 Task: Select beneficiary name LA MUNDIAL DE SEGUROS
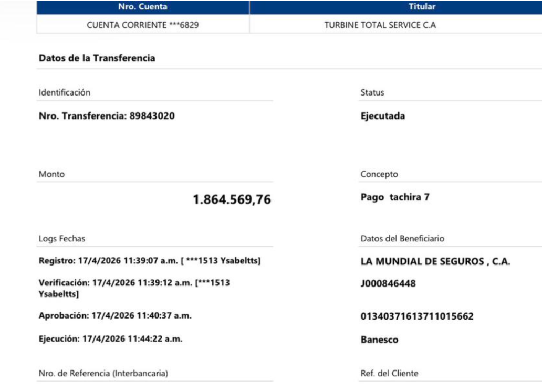[x=435, y=262]
